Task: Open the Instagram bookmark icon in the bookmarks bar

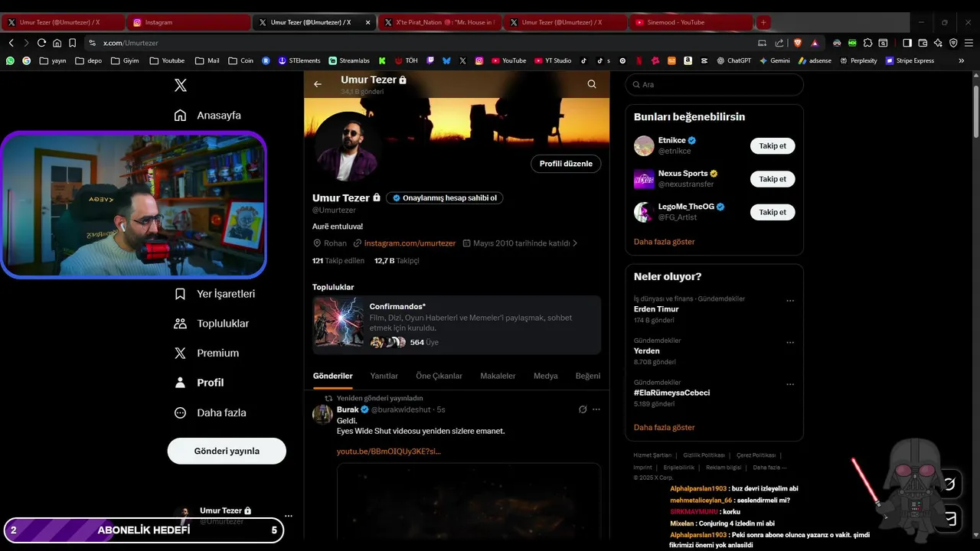Action: click(x=479, y=60)
